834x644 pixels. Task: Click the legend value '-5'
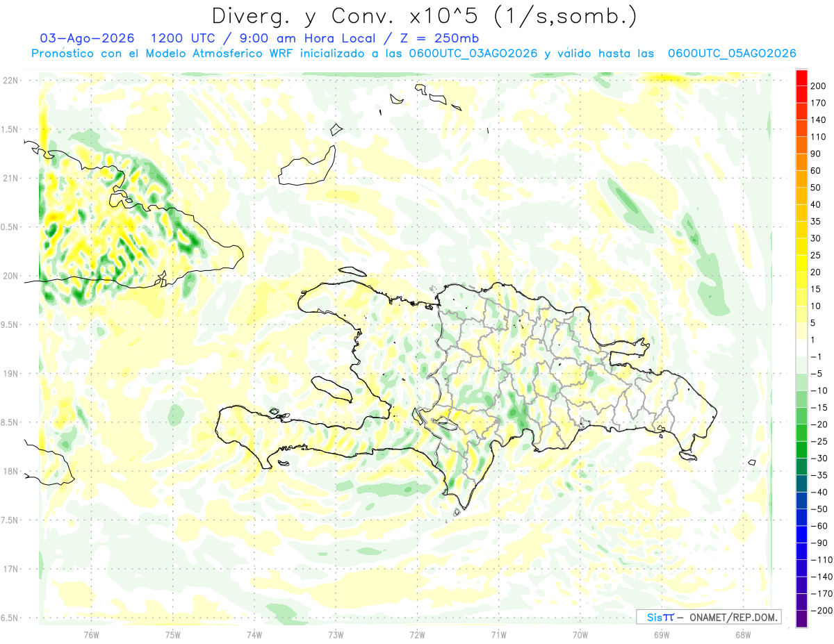[x=816, y=374]
